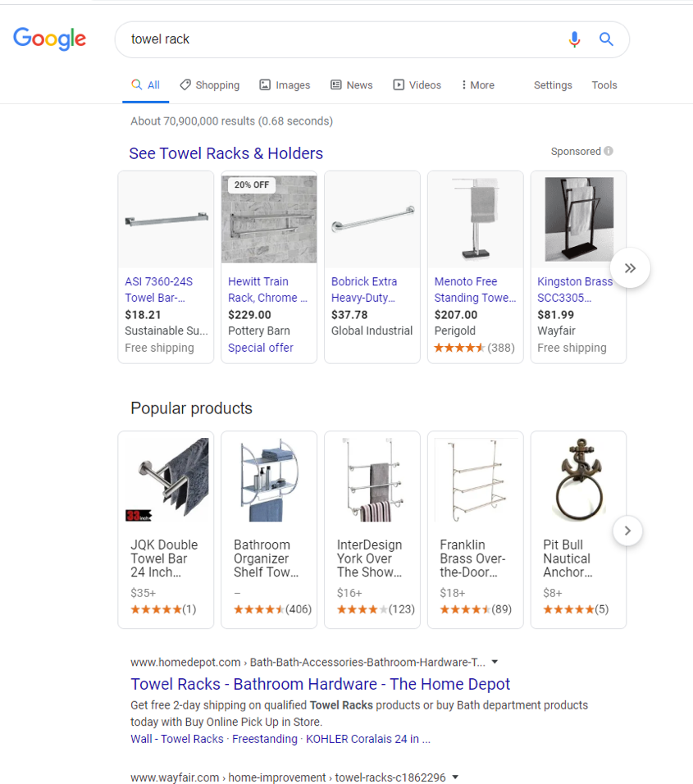Switch to the Videos tab
The image size is (693, 784).
pyautogui.click(x=417, y=85)
